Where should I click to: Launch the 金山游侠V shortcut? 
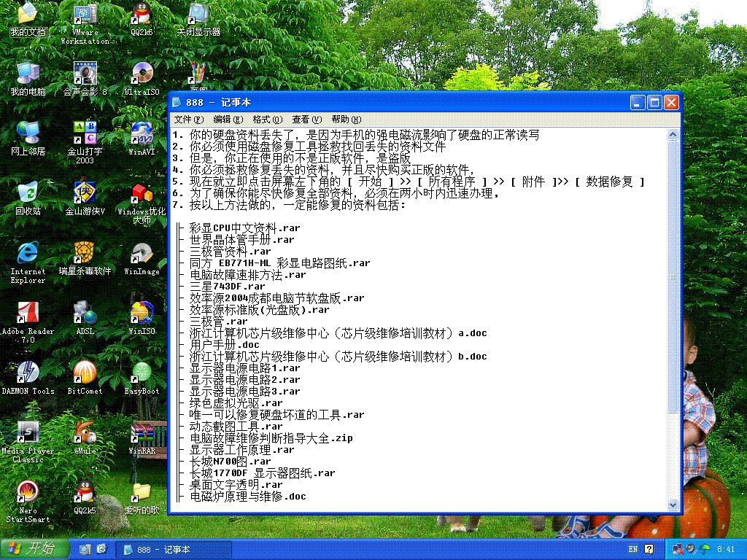[85, 199]
